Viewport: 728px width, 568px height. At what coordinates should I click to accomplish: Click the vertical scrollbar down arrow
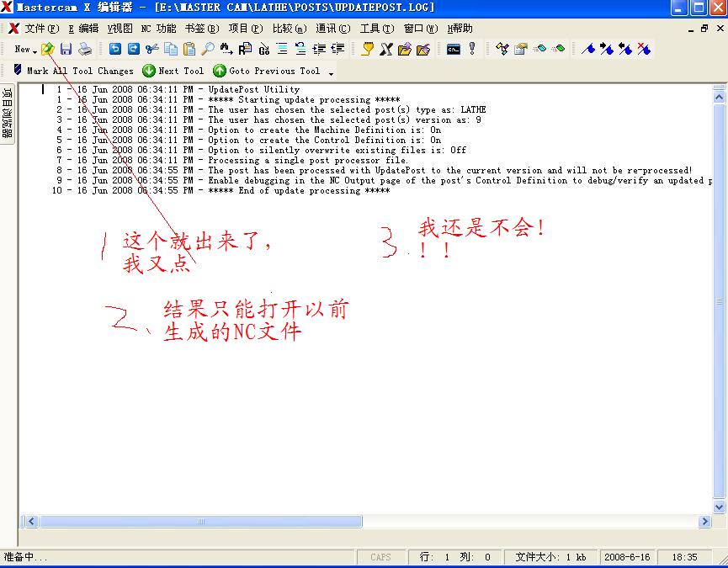[x=719, y=507]
